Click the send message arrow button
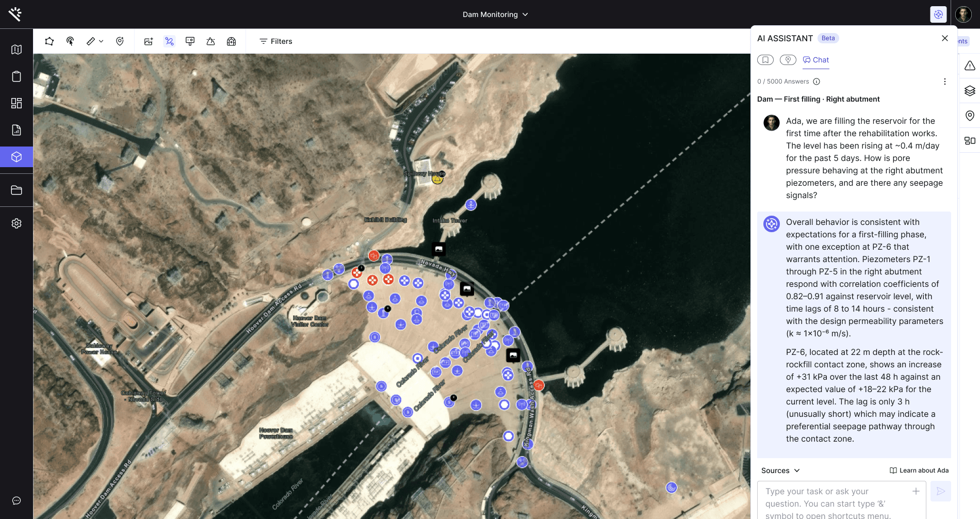980x519 pixels. tap(941, 491)
